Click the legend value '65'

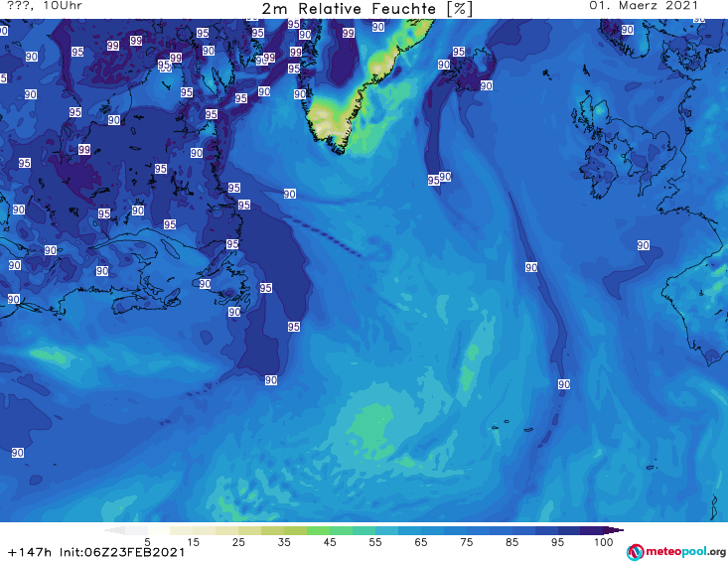[421, 542]
